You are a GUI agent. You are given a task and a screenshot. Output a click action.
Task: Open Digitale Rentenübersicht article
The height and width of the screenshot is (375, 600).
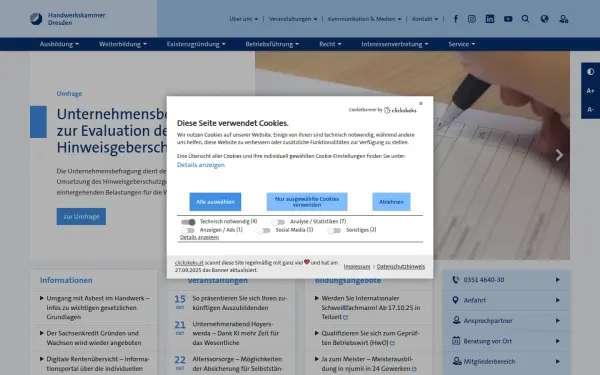point(98,364)
